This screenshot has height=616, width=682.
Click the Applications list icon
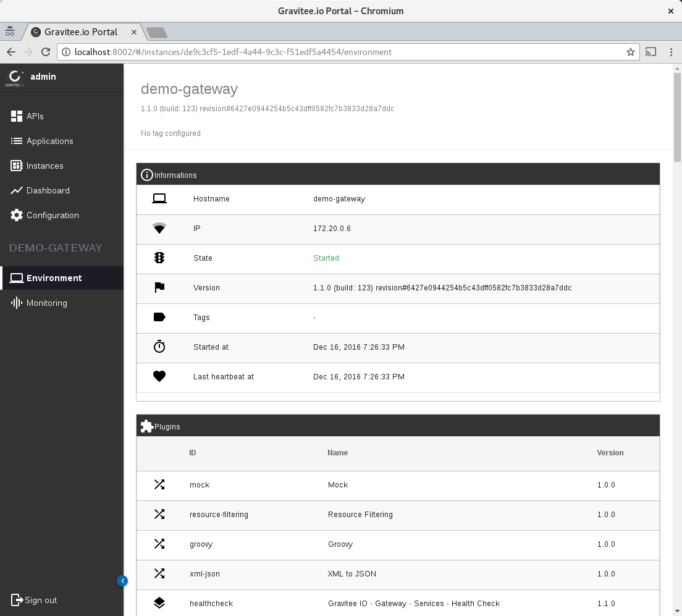(17, 141)
